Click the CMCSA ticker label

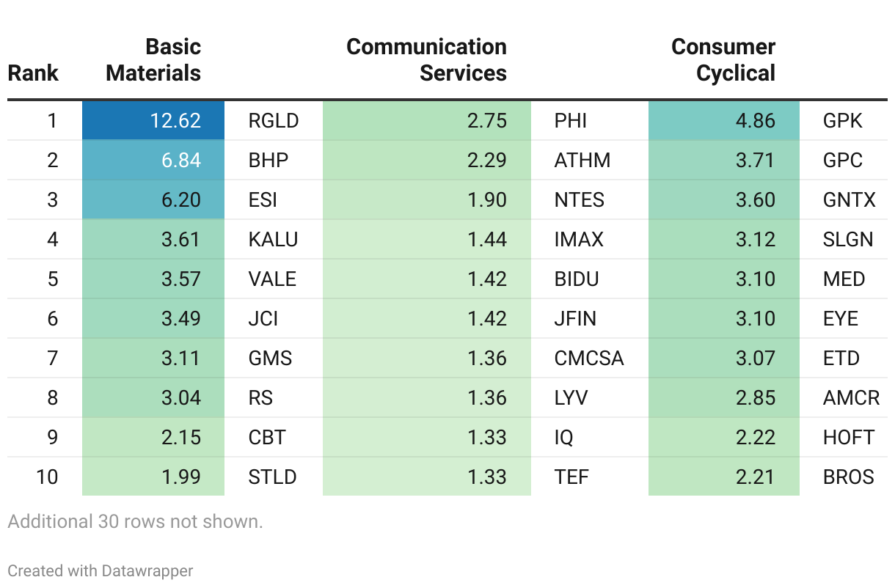[589, 358]
